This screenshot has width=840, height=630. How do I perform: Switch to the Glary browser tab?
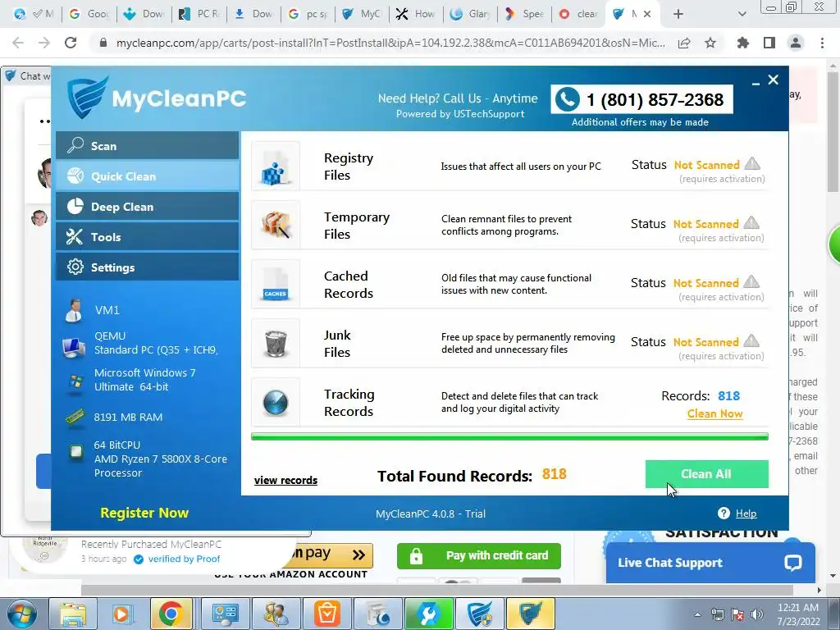[470, 14]
